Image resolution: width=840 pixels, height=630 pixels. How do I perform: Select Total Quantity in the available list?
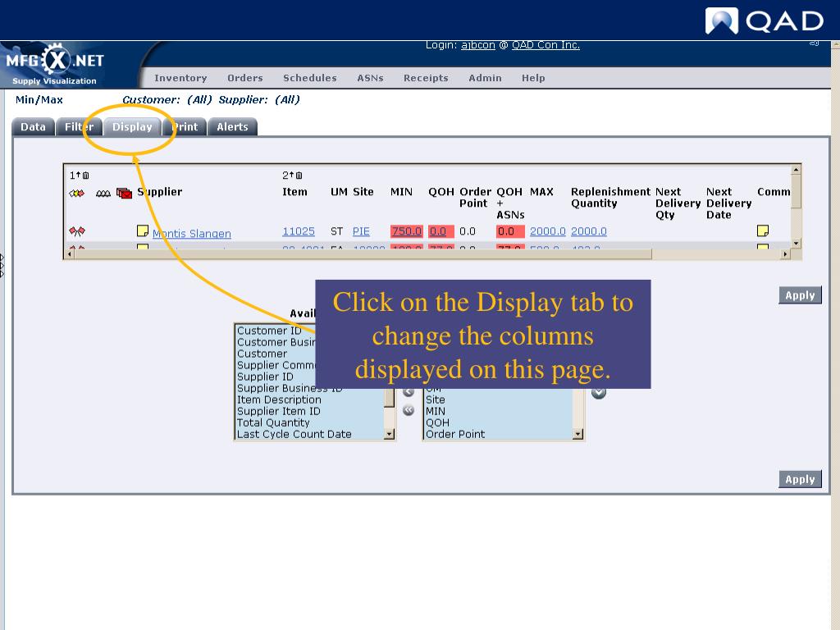pos(273,422)
